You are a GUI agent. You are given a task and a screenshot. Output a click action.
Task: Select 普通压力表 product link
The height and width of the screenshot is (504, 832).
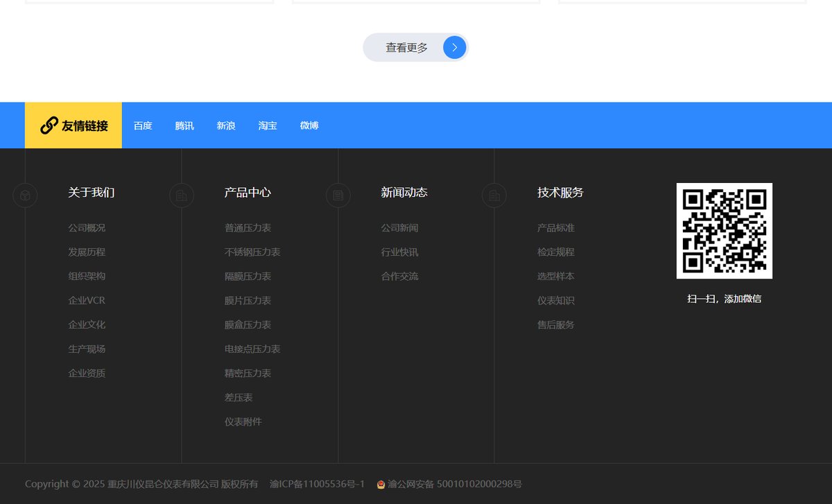248,227
